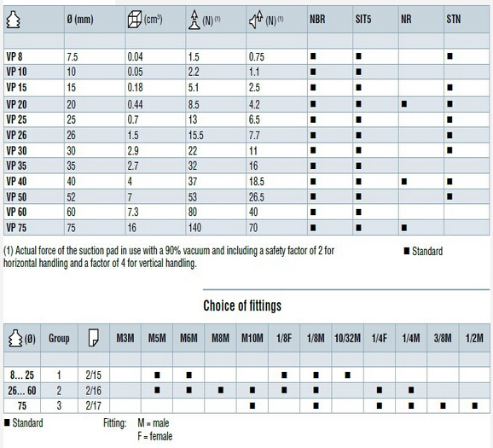Viewport: 493px width, 448px height.
Task: Click the SIT5 column header
Action: point(363,19)
